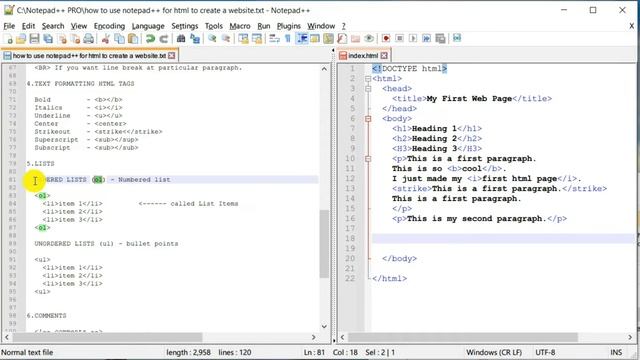Click the left pane scroll down arrow
Viewport: 640px width, 360px height.
pos(324,326)
